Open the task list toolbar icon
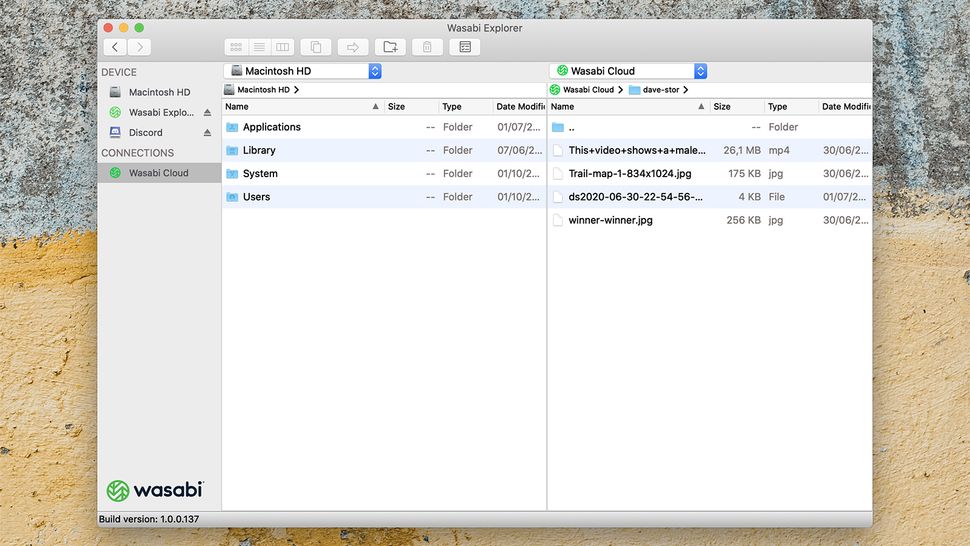Screen dimensions: 970x546 coord(465,47)
